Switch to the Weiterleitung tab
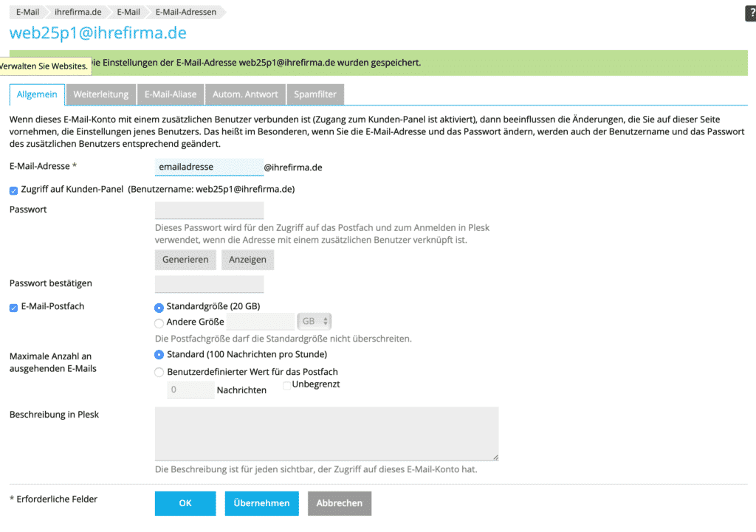Screen dimensions: 756x532 (x=101, y=94)
